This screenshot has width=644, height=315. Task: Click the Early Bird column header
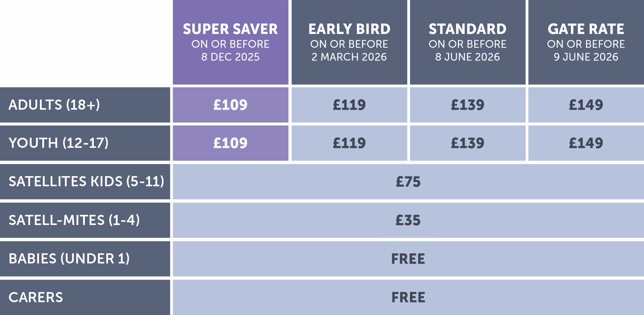tap(349, 42)
